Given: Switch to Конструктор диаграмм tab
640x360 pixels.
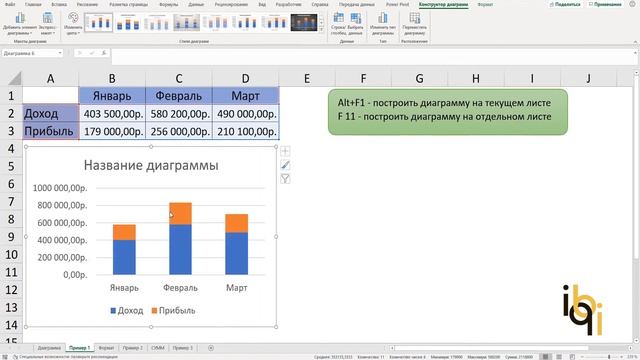Looking at the screenshot, I should (443, 4).
